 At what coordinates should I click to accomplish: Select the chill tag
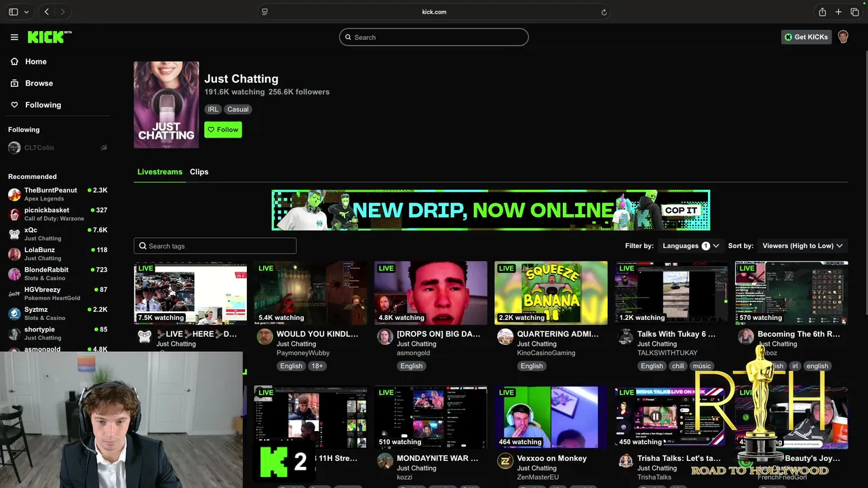tap(678, 366)
